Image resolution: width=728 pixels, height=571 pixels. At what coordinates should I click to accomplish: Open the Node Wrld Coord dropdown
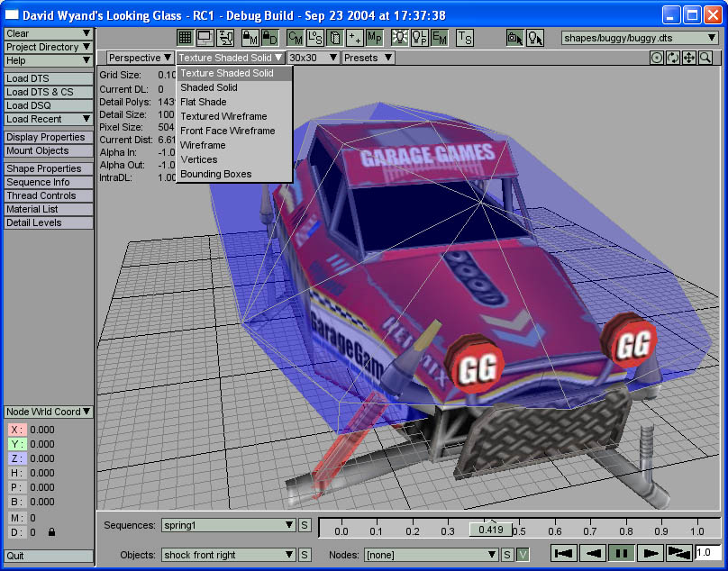pos(49,412)
